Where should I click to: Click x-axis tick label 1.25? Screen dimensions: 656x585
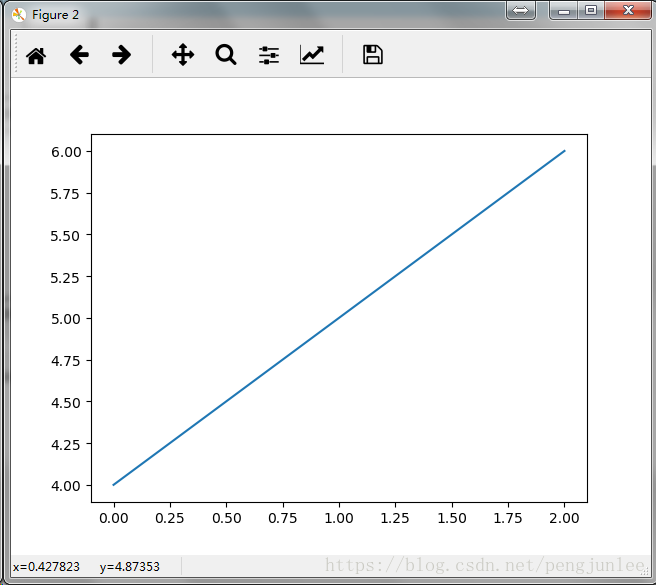395,518
